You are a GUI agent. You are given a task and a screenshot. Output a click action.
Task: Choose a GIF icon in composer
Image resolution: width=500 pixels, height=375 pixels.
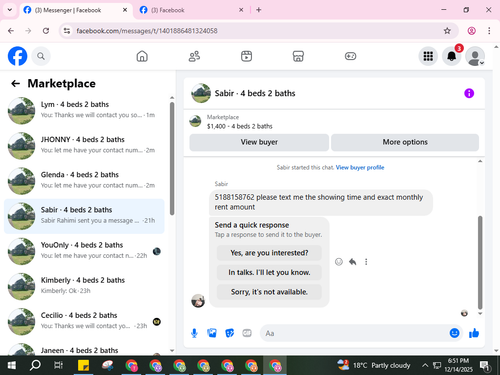[x=247, y=333]
